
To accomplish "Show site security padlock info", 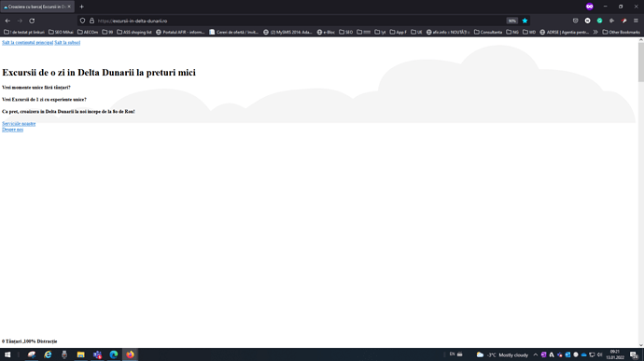I will click(92, 21).
